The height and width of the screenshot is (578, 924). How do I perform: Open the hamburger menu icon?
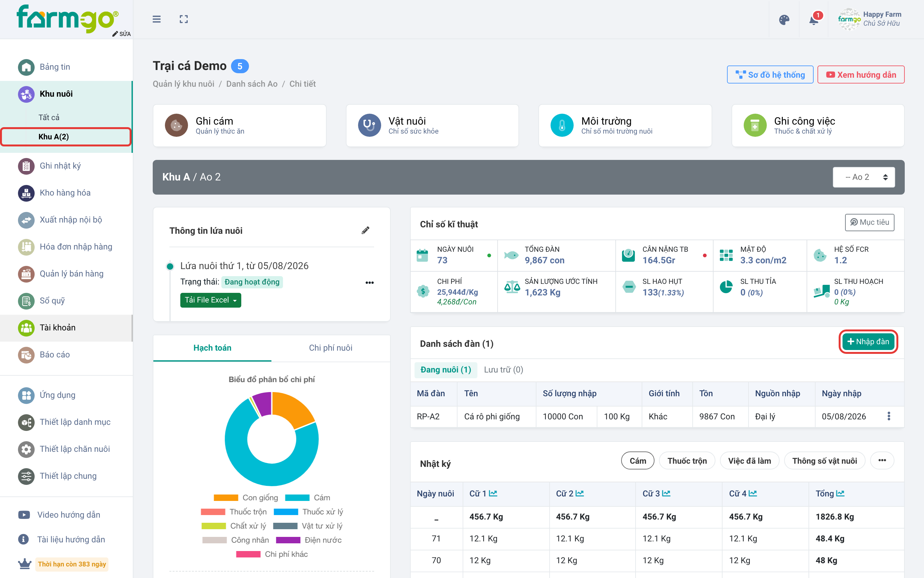(x=157, y=19)
